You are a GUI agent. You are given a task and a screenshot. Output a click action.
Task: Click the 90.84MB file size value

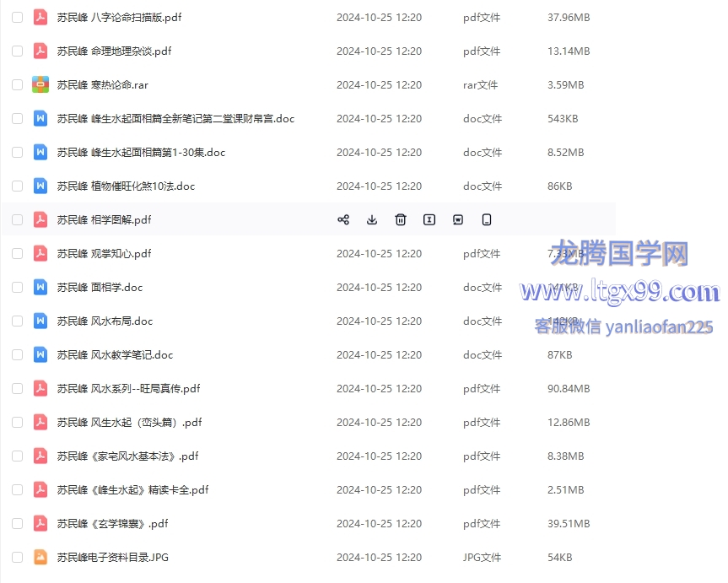tap(569, 388)
